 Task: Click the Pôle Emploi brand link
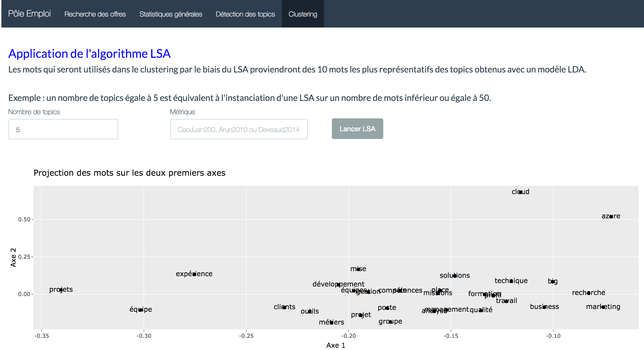[x=29, y=14]
